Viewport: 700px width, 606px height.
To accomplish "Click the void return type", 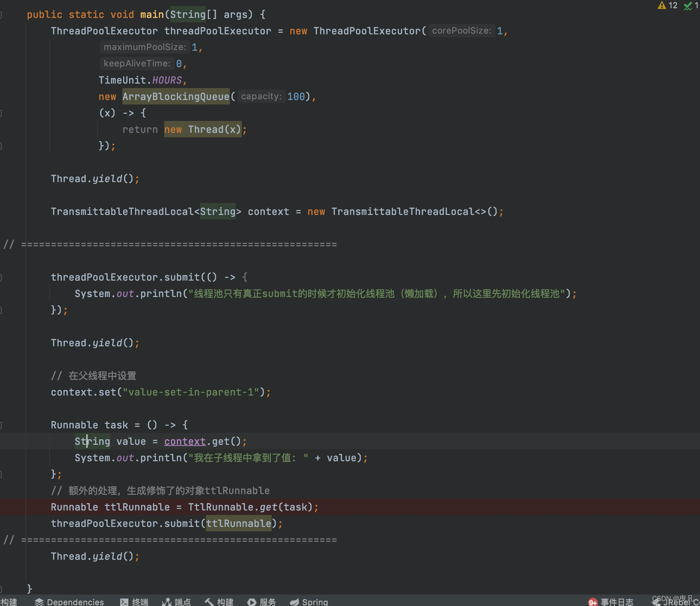I will pos(122,15).
